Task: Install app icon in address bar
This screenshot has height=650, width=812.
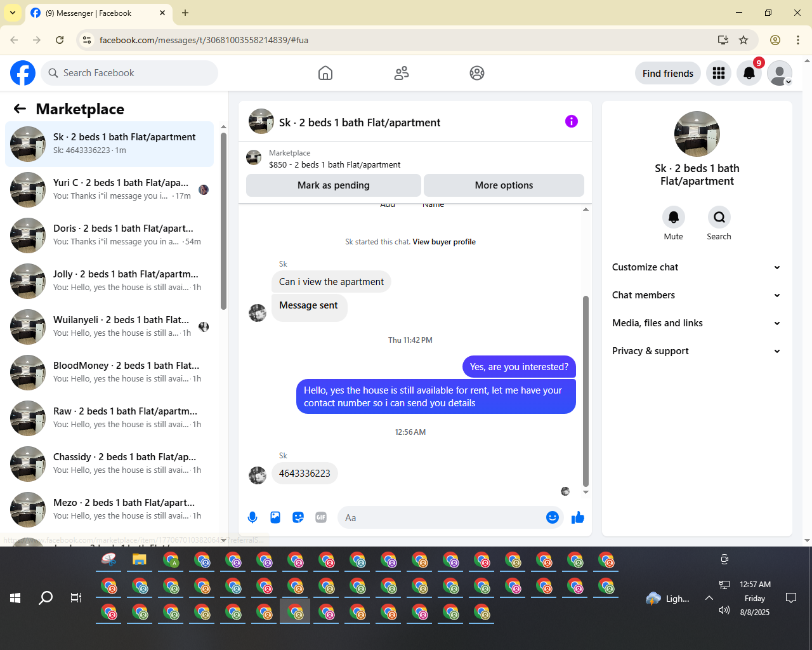Action: pos(723,40)
